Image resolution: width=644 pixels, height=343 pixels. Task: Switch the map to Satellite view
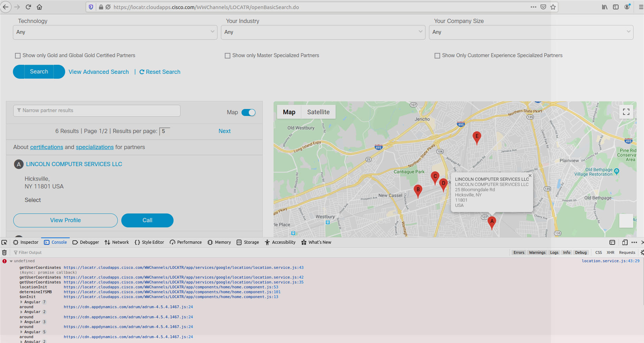coord(318,112)
